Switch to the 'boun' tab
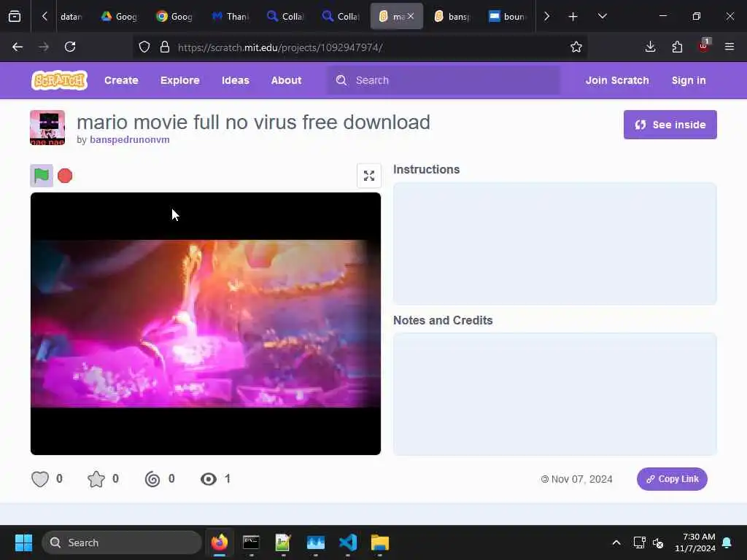This screenshot has height=560, width=747. (x=508, y=17)
